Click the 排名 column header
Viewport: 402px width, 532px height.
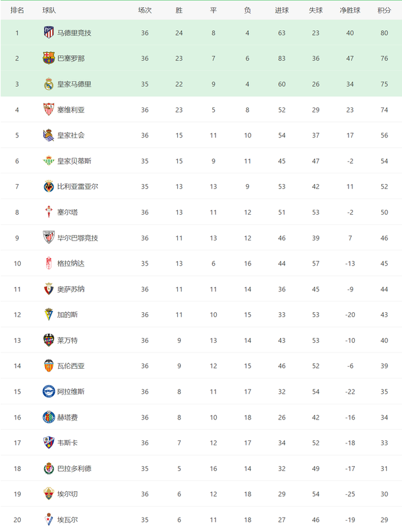click(17, 11)
